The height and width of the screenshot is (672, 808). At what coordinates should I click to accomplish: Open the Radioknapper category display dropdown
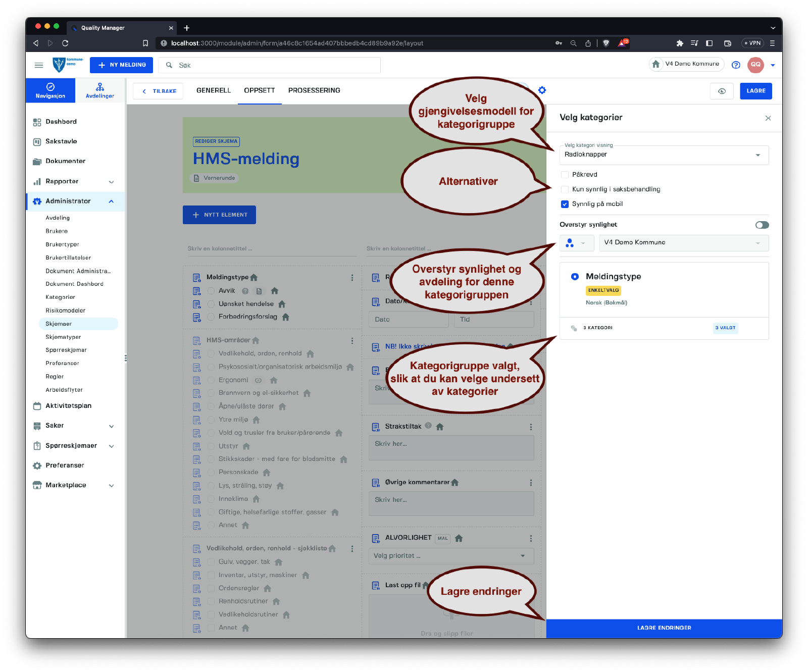[x=664, y=155]
